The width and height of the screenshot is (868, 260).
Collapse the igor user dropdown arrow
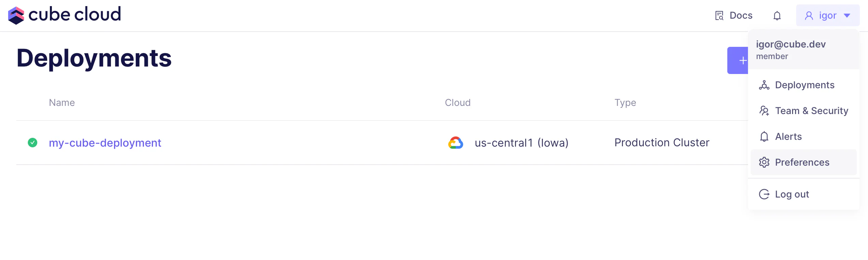click(x=847, y=16)
